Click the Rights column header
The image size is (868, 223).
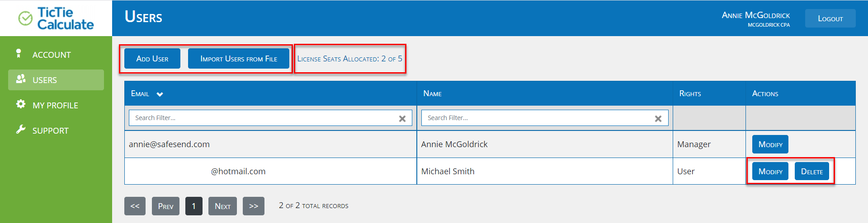pyautogui.click(x=709, y=93)
